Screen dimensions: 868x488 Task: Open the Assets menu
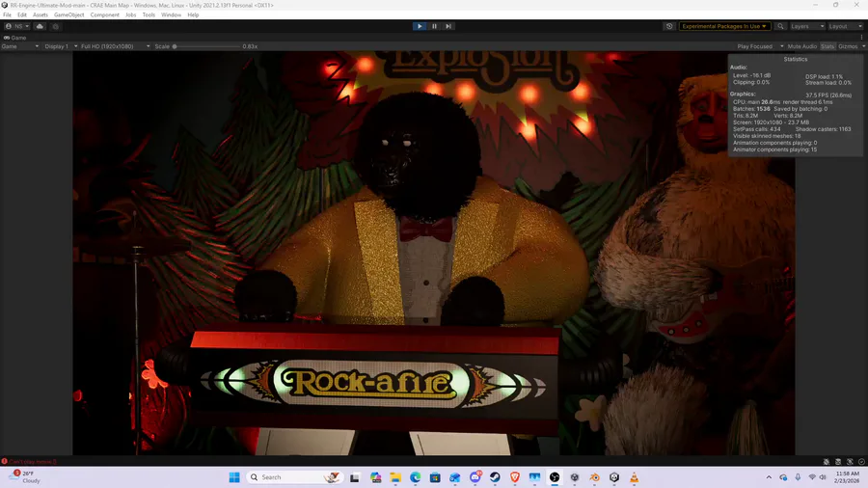coord(40,14)
